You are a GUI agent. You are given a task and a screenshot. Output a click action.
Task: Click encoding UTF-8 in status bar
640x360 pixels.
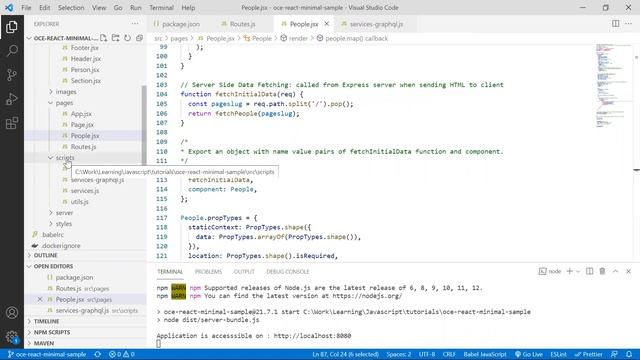[x=427, y=354]
